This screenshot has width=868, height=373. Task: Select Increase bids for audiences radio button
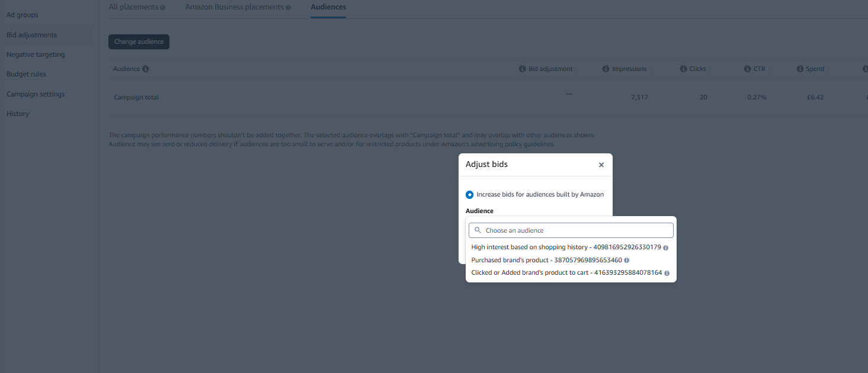click(470, 194)
